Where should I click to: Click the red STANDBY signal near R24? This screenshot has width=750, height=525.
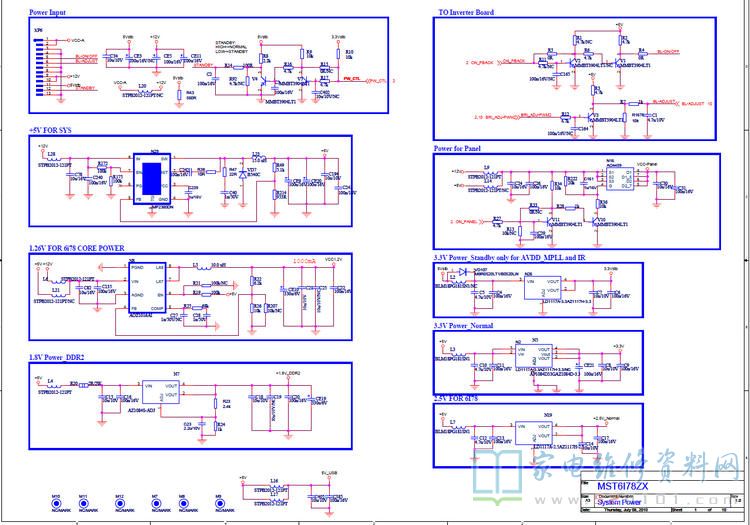(204, 65)
